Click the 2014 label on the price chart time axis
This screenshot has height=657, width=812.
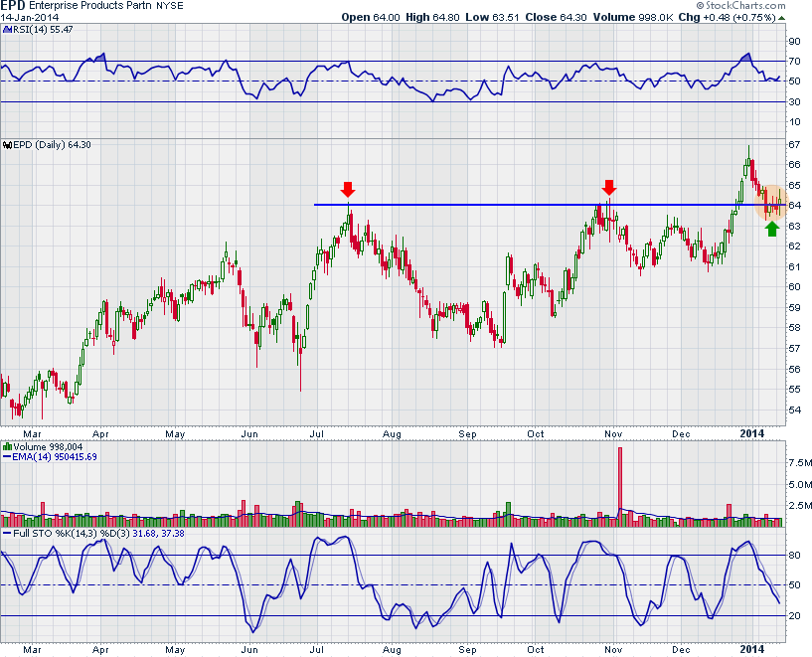click(752, 433)
